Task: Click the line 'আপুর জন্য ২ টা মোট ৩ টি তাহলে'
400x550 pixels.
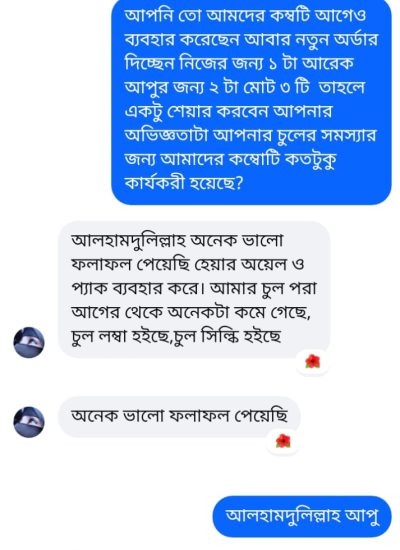Action: [x=245, y=87]
